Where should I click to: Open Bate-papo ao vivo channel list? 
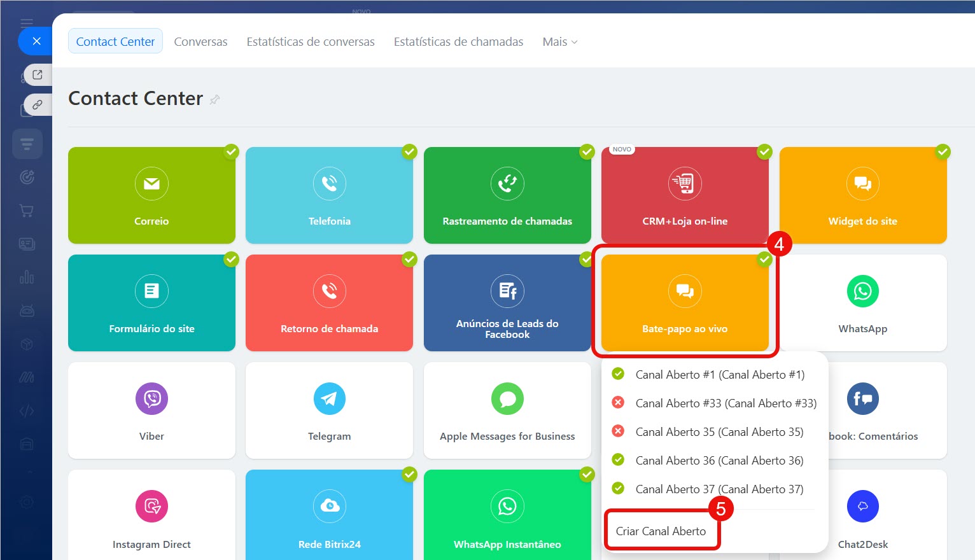pos(685,302)
